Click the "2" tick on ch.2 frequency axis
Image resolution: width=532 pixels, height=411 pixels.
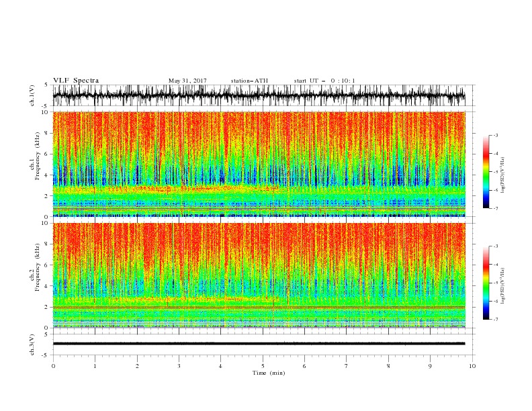pyautogui.click(x=46, y=307)
